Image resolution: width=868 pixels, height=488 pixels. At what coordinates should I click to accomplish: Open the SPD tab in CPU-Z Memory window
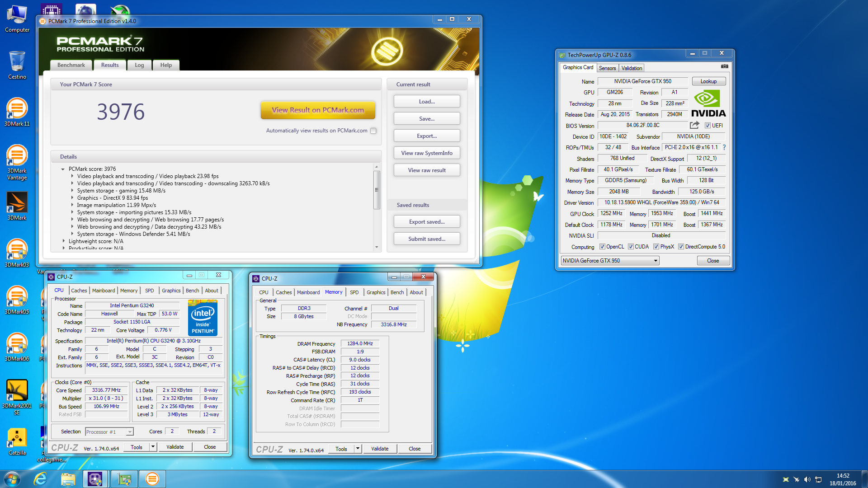354,292
